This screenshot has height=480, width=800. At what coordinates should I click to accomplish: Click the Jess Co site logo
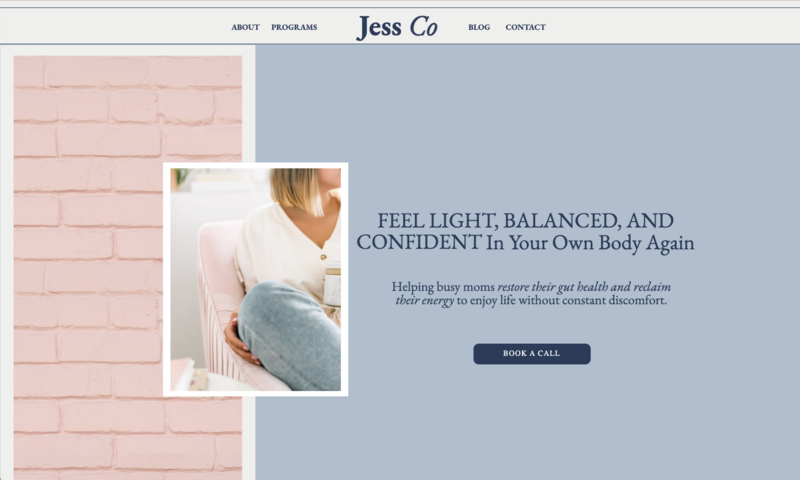(x=397, y=27)
